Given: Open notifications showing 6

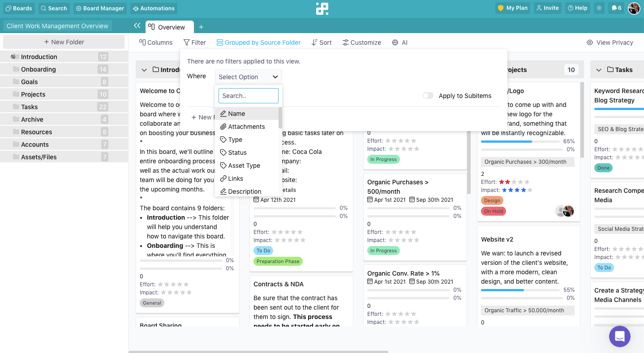Looking at the screenshot, I should tap(616, 8).
